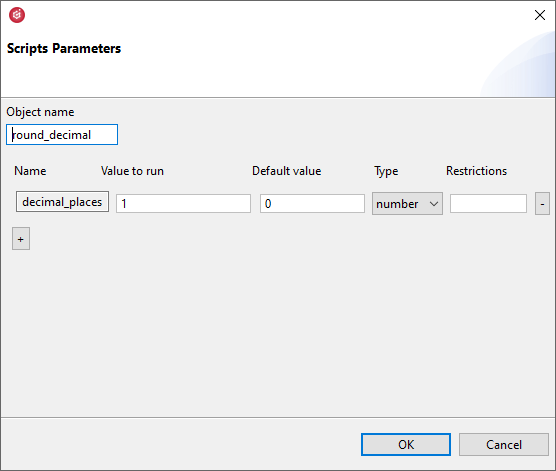This screenshot has height=471, width=556.
Task: Click the Object name label text
Action: [x=40, y=112]
